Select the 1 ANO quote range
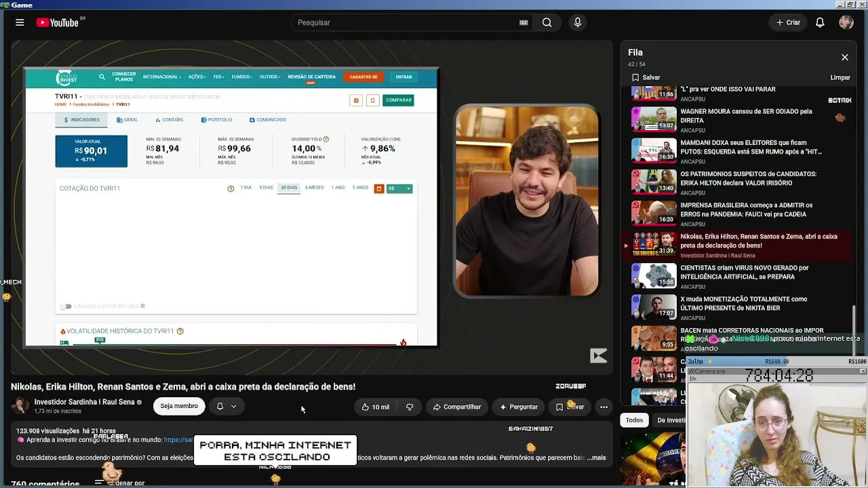Viewport: 868px width, 488px height. (338, 188)
